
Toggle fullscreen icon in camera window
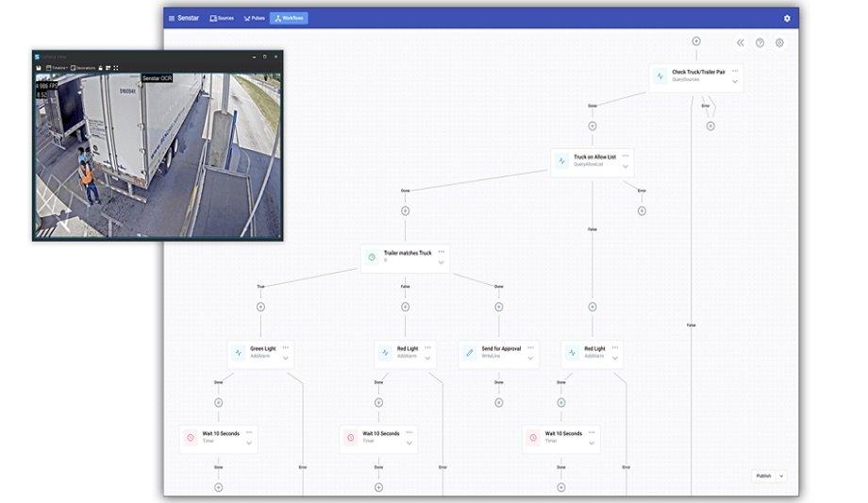tap(116, 68)
